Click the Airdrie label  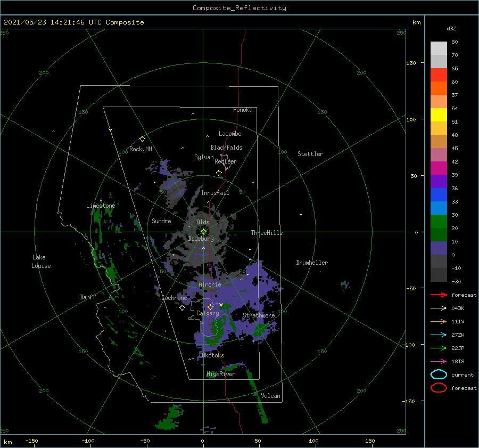point(210,284)
